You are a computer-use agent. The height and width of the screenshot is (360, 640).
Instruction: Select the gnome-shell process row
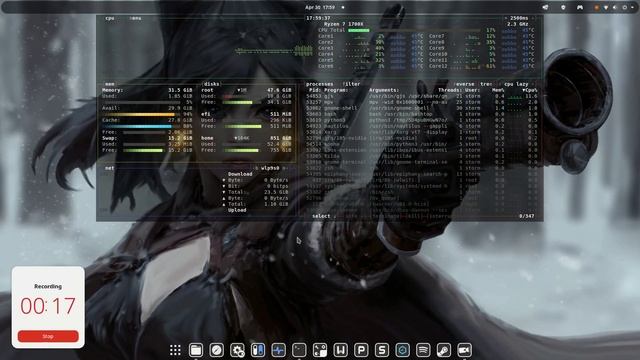(422, 108)
